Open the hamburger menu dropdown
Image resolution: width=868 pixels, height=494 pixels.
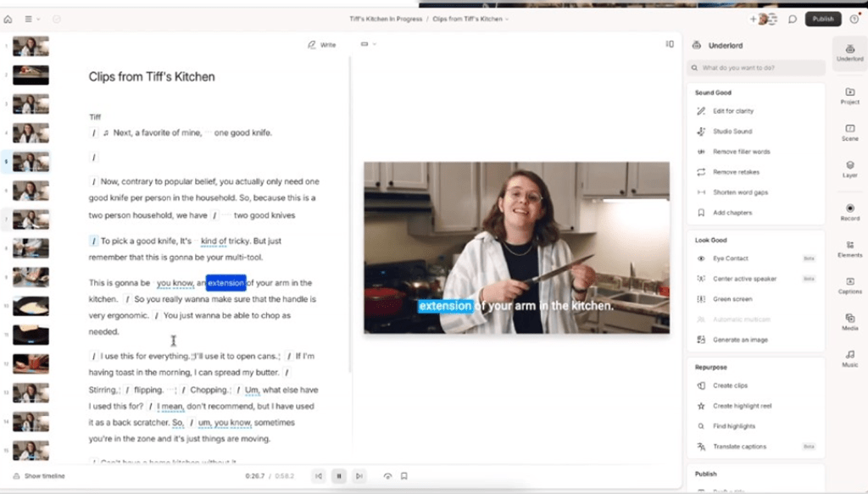(31, 19)
